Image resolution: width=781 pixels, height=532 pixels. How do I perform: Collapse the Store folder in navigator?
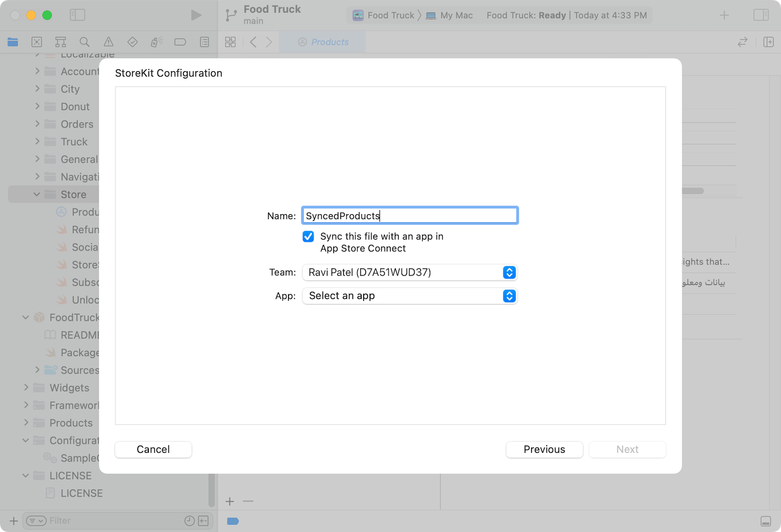(x=37, y=194)
